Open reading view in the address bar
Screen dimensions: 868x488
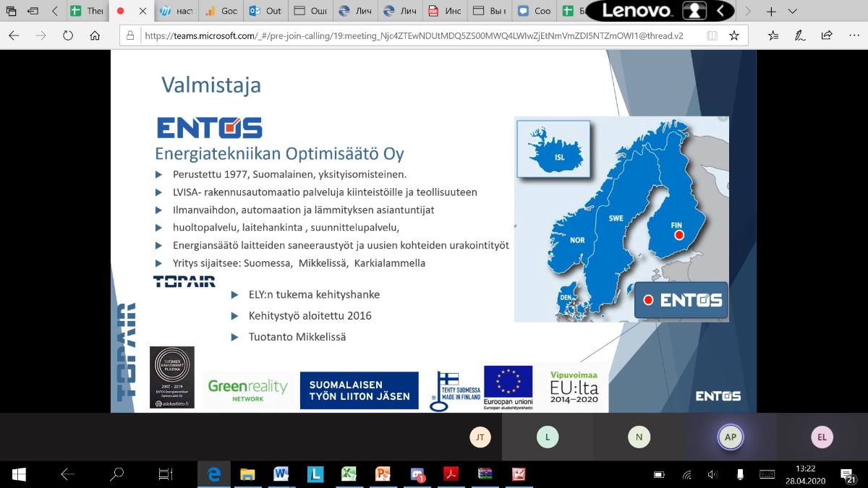coord(712,35)
